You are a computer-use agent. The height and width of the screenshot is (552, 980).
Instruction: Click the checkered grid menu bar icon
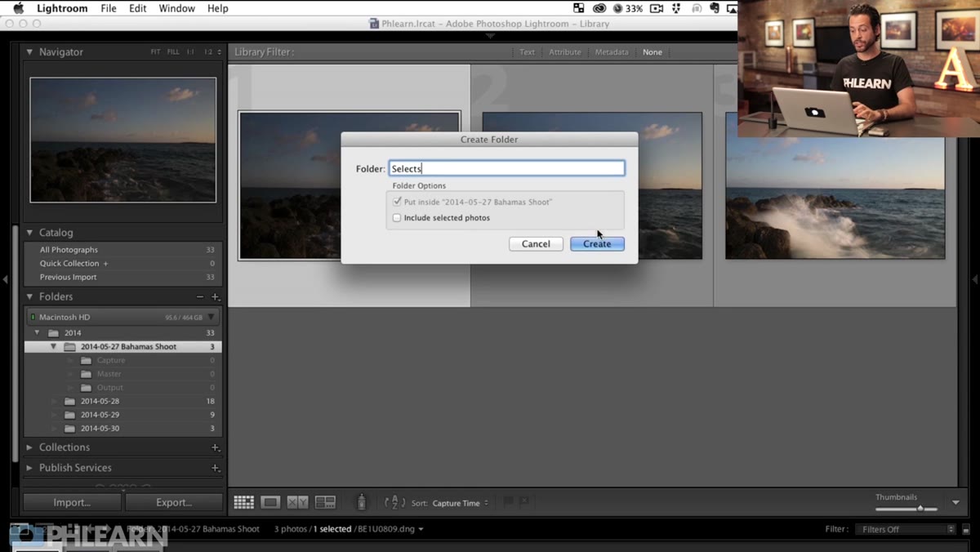tap(579, 8)
